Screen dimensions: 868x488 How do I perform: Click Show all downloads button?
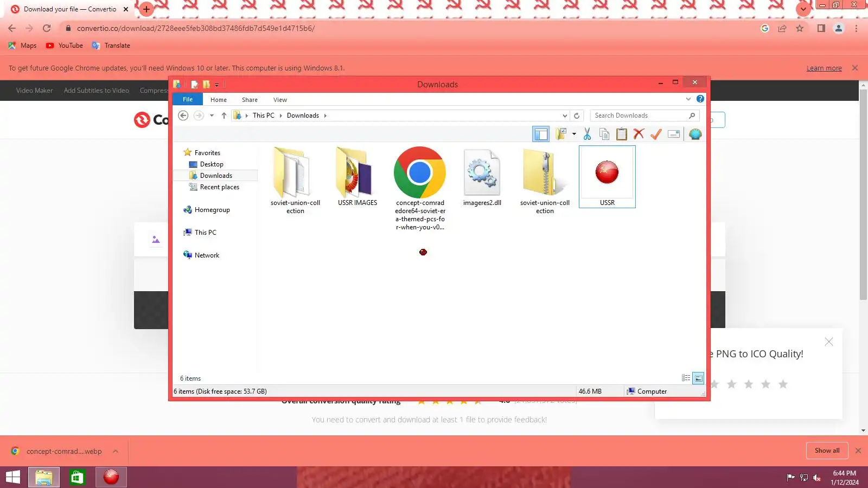point(827,451)
